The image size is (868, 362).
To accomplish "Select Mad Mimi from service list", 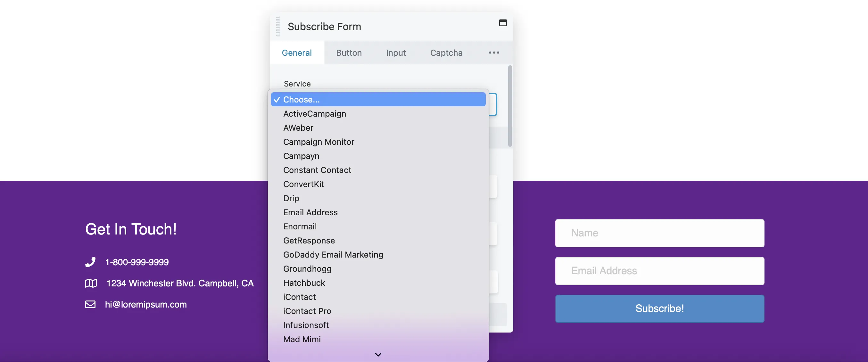I will click(x=302, y=339).
